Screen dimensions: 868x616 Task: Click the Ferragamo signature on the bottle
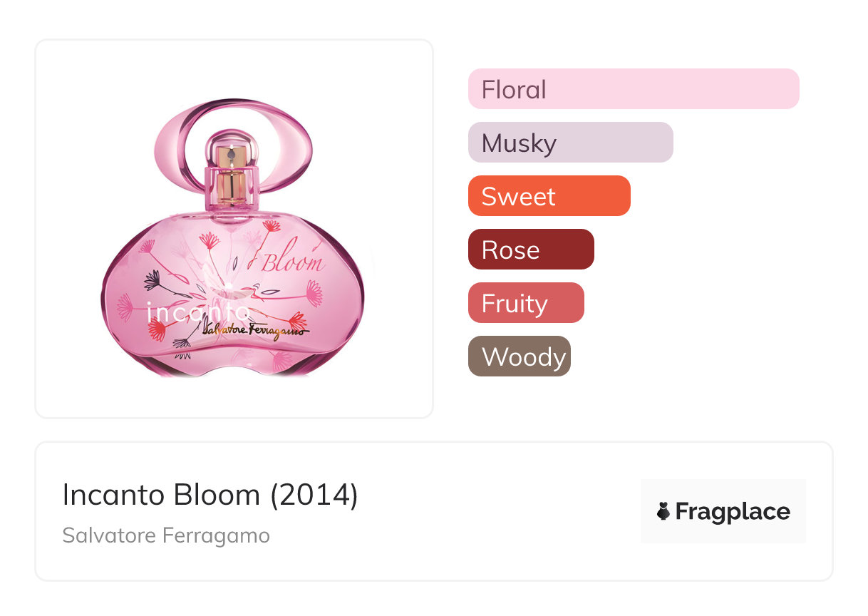[x=256, y=329]
